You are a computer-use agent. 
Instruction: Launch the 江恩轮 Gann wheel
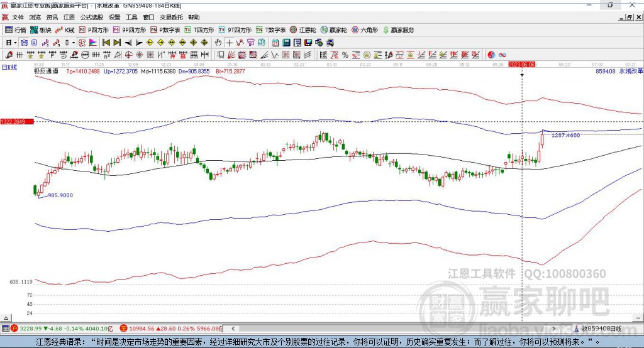[x=303, y=30]
